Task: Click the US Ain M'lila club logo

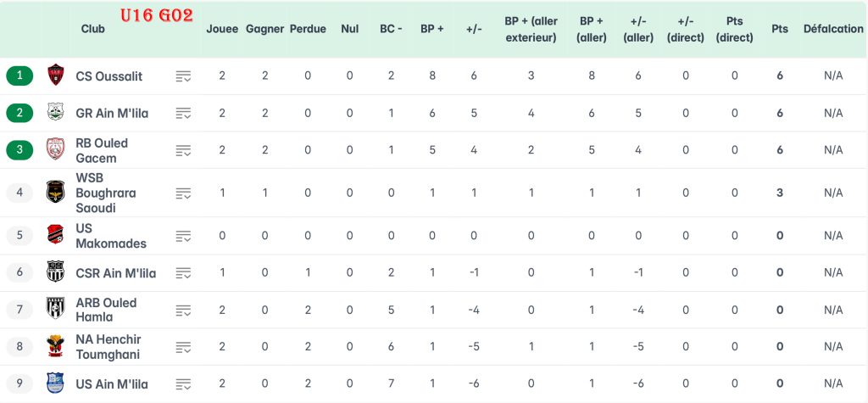Action: [56, 383]
